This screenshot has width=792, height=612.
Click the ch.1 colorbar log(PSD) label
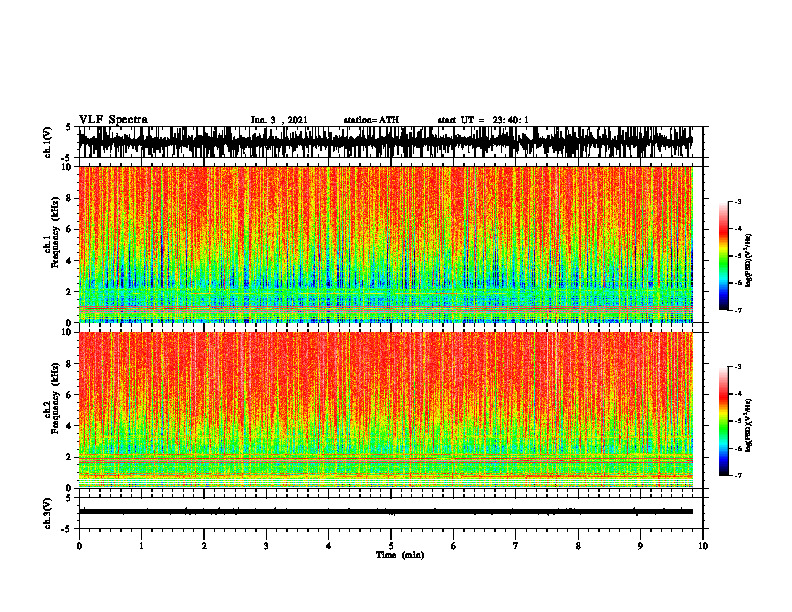point(748,261)
